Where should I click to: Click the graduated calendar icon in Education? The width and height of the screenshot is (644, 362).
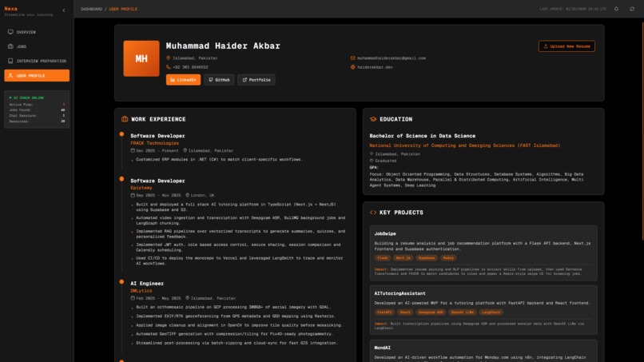tap(372, 161)
